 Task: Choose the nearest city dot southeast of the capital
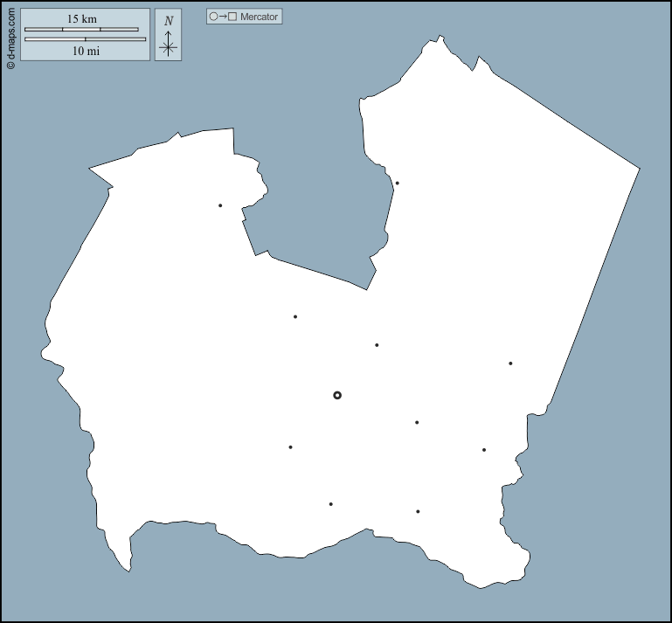pos(417,423)
